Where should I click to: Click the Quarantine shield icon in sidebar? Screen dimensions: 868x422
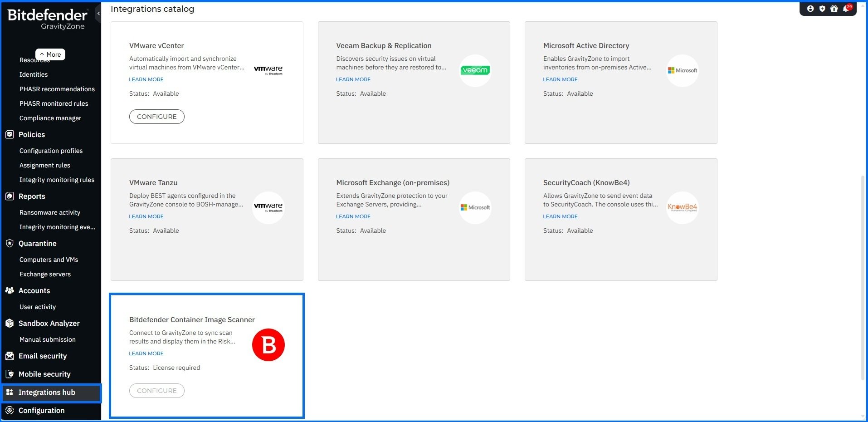point(10,243)
